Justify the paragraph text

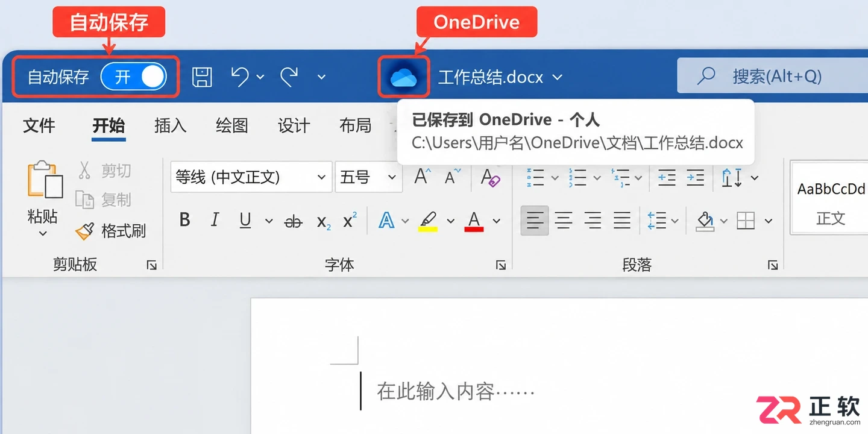pos(622,221)
